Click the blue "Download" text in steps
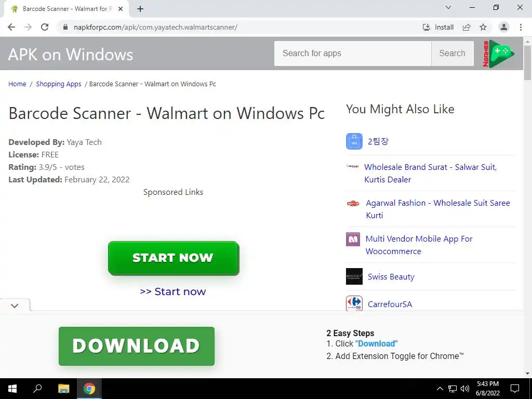The image size is (532, 399). 376,344
